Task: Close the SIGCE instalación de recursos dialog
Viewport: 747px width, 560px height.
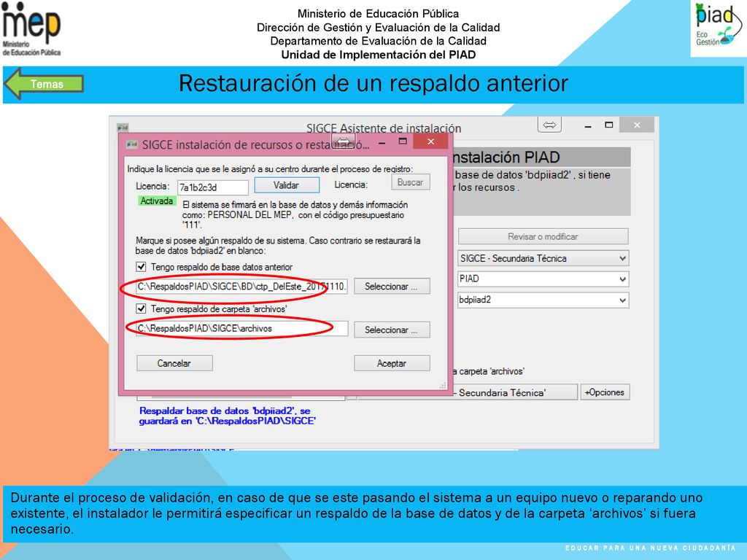Action: (x=430, y=141)
